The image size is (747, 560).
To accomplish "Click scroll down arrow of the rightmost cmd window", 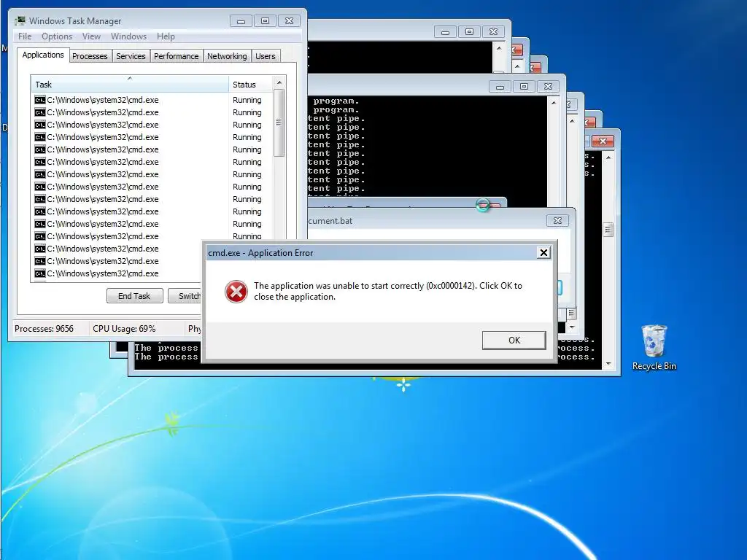I will click(x=608, y=364).
